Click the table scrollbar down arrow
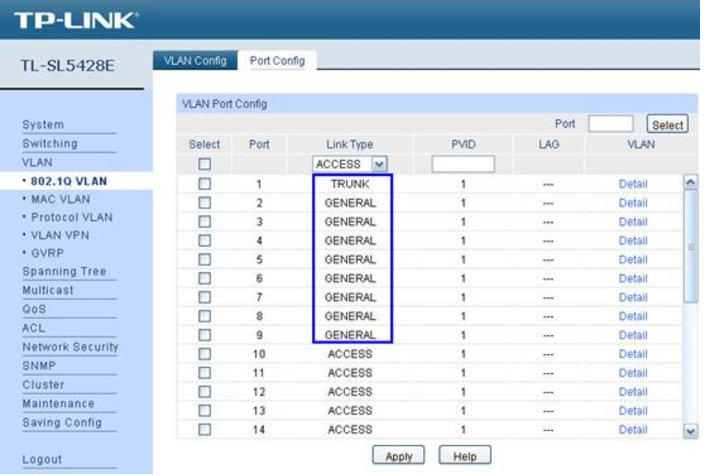Viewport: 714px width, 476px height. (x=688, y=430)
